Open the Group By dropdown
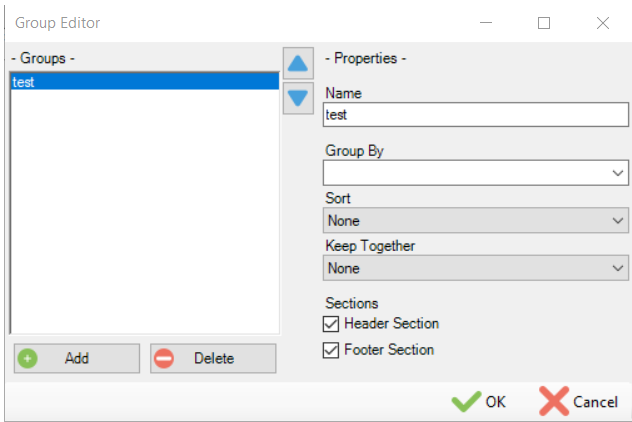This screenshot has height=422, width=632. (x=617, y=173)
